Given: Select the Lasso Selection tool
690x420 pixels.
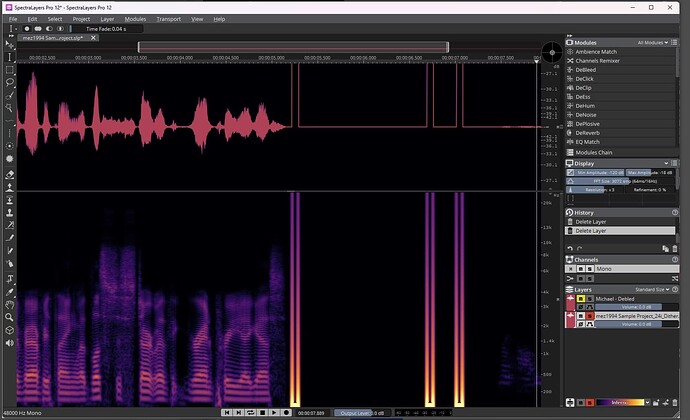Looking at the screenshot, I should (x=10, y=82).
